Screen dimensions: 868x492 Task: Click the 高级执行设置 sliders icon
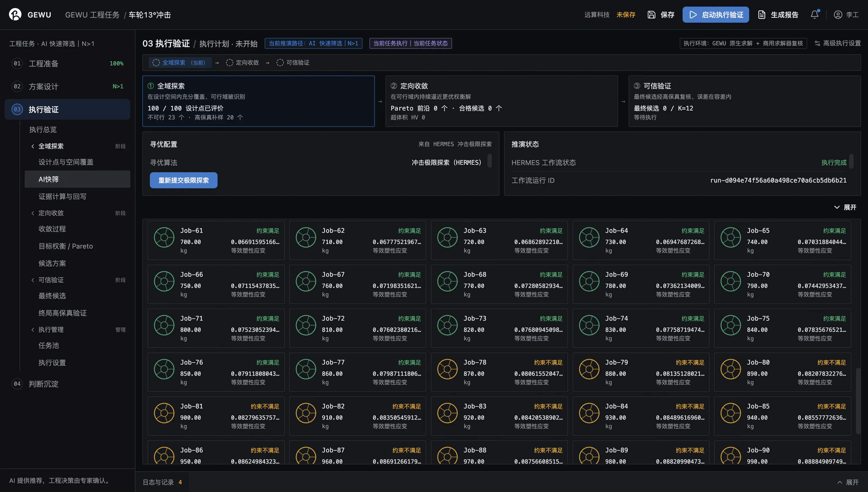click(817, 43)
